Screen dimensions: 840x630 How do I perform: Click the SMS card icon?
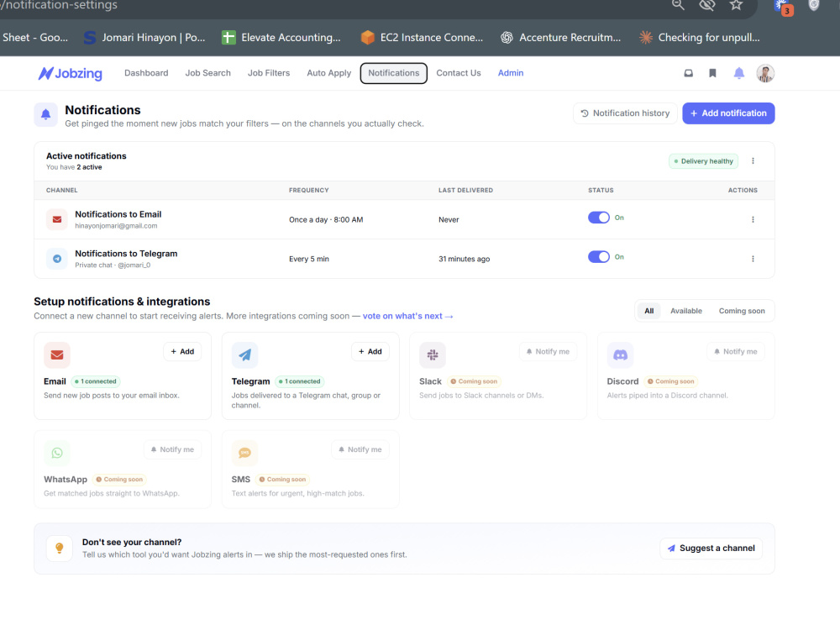pyautogui.click(x=244, y=453)
